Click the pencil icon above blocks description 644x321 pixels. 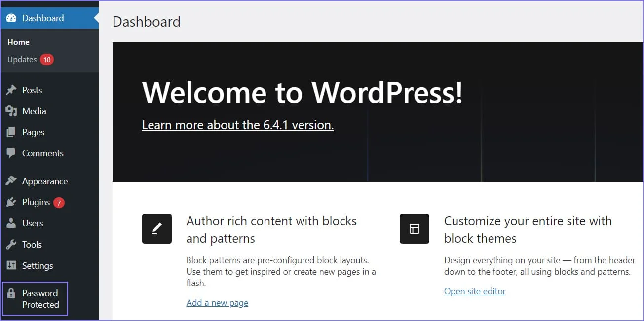157,229
